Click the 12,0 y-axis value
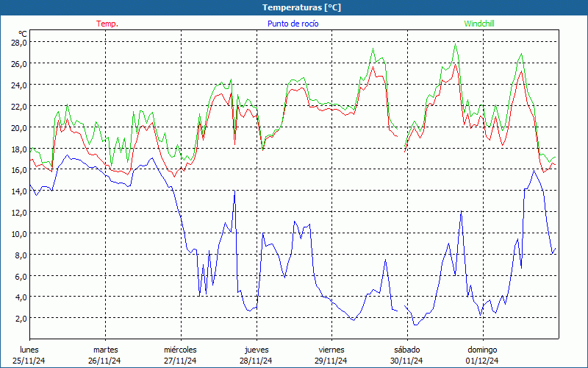This screenshot has height=368, width=588. 19,212
